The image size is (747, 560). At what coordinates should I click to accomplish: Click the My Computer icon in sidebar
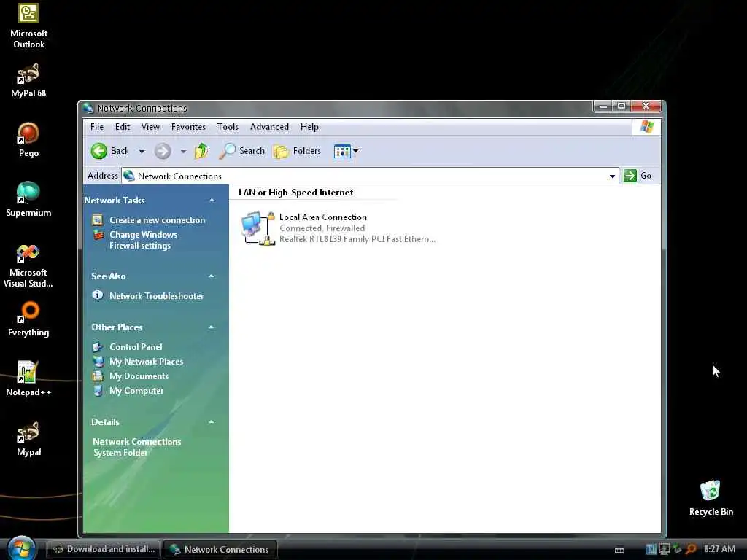point(98,391)
